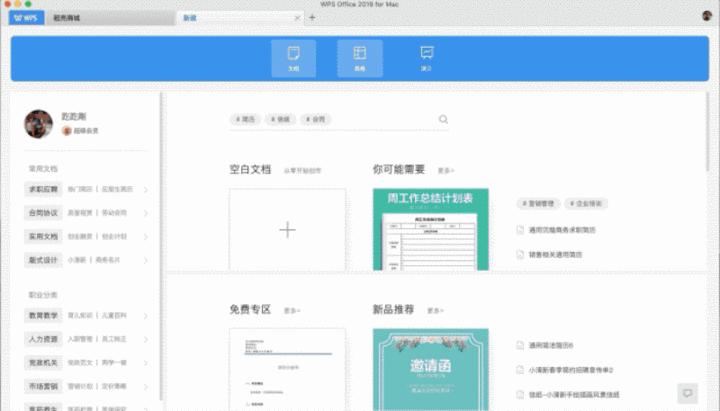Open the free zone resume template thumbnail

click(287, 369)
